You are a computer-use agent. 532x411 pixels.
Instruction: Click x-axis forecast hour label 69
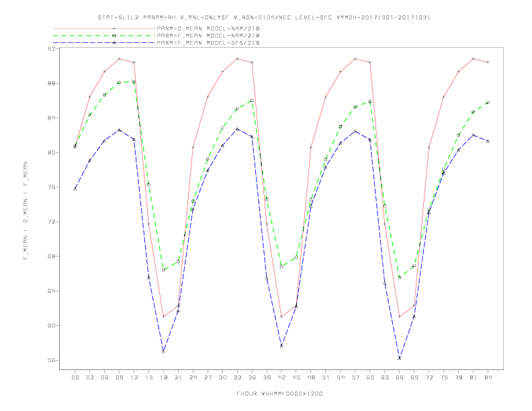[x=414, y=377]
